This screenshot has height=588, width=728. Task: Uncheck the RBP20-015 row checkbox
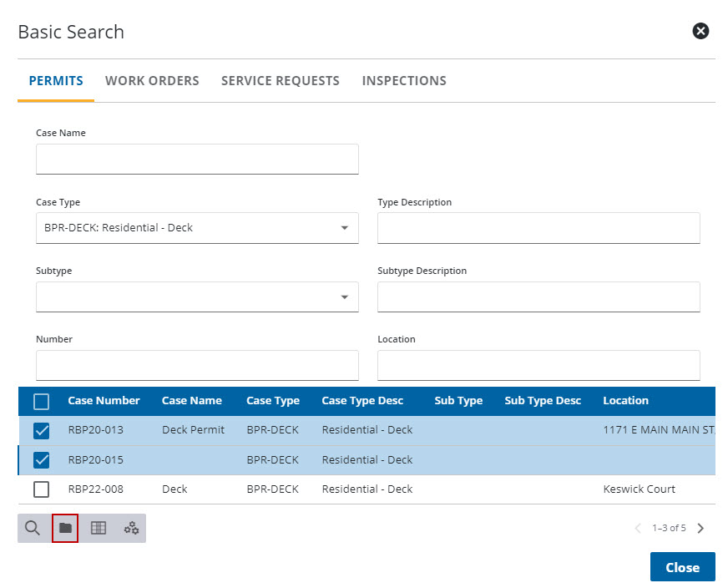41,459
